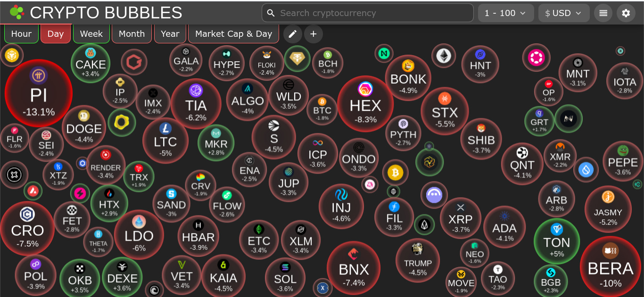Select the TRUMP bubble
The width and height of the screenshot is (644, 297).
click(x=418, y=261)
